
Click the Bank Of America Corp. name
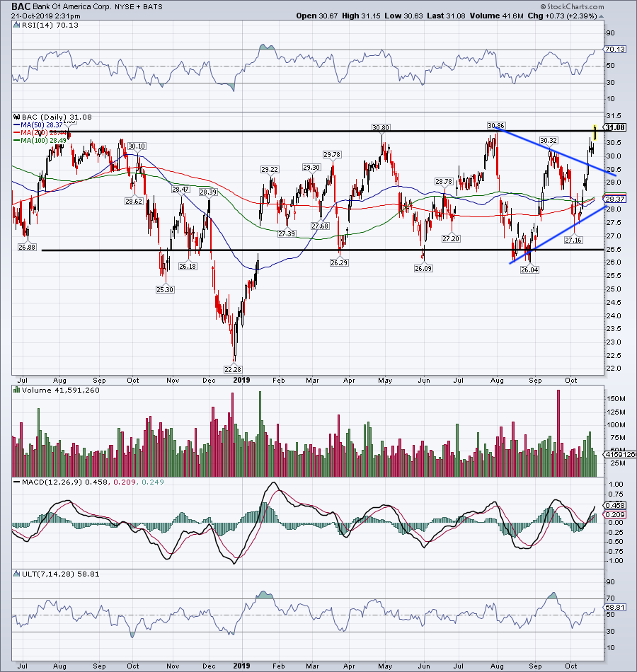pyautogui.click(x=71, y=7)
